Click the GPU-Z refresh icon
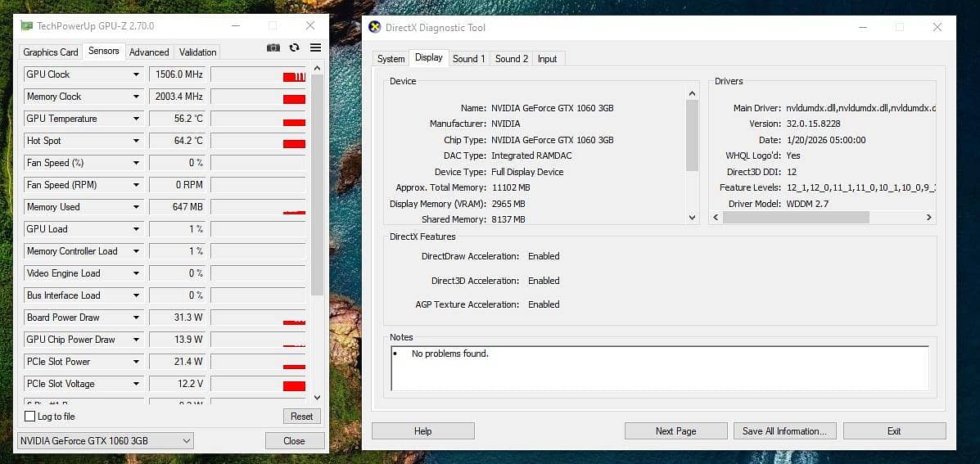 click(295, 47)
